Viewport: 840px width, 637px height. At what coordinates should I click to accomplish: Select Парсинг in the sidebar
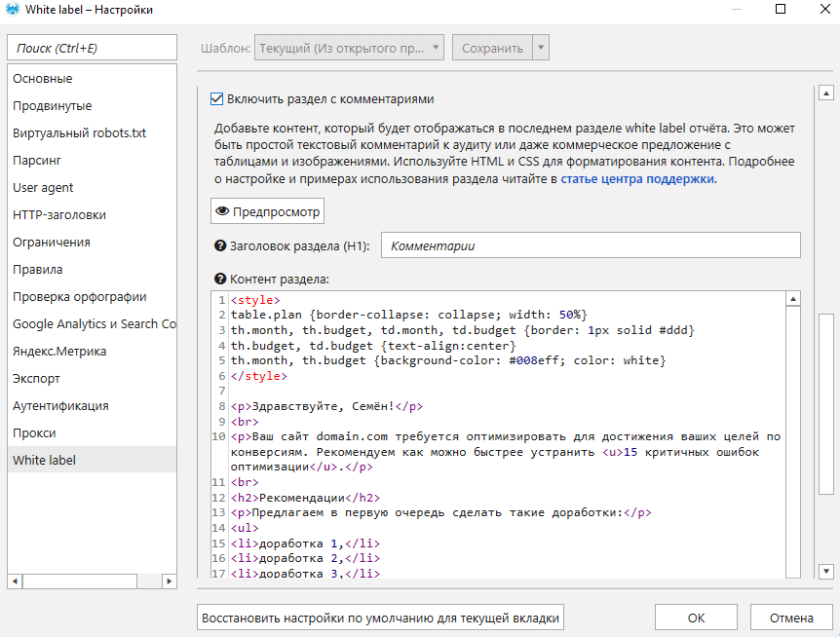click(x=92, y=161)
